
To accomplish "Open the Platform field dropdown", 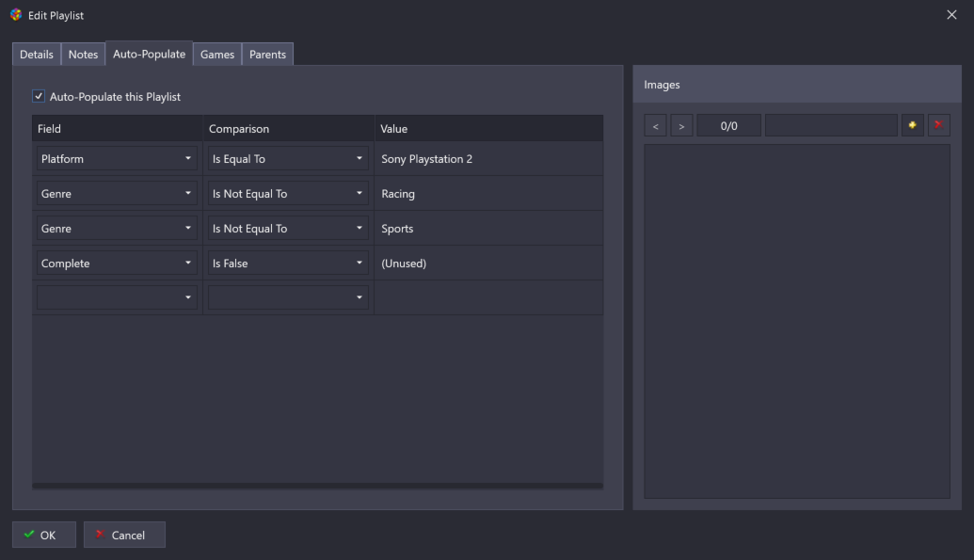I will tap(117, 159).
